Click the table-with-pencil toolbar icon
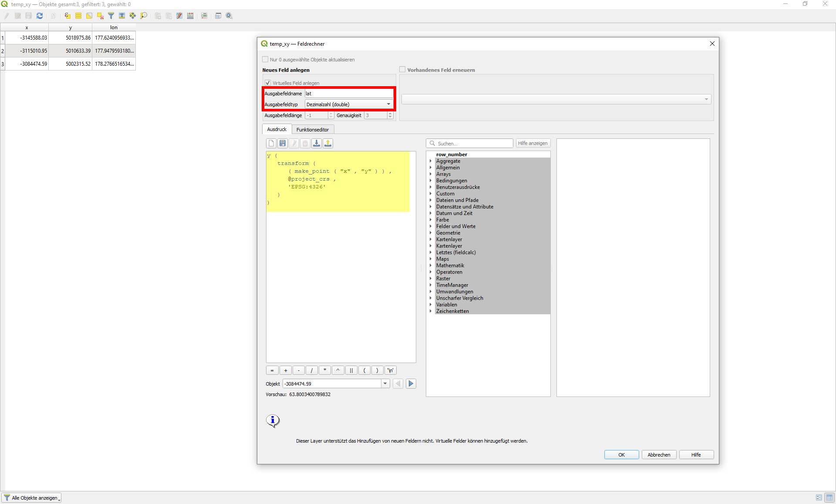Screen dimensions: 836x504 (x=179, y=16)
